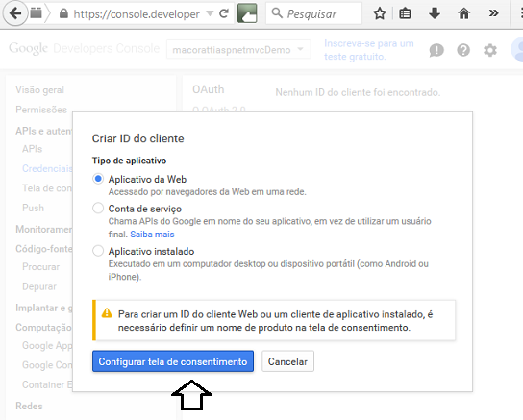This screenshot has width=523, height=420.
Task: Go to the home page icon
Action: click(x=464, y=13)
